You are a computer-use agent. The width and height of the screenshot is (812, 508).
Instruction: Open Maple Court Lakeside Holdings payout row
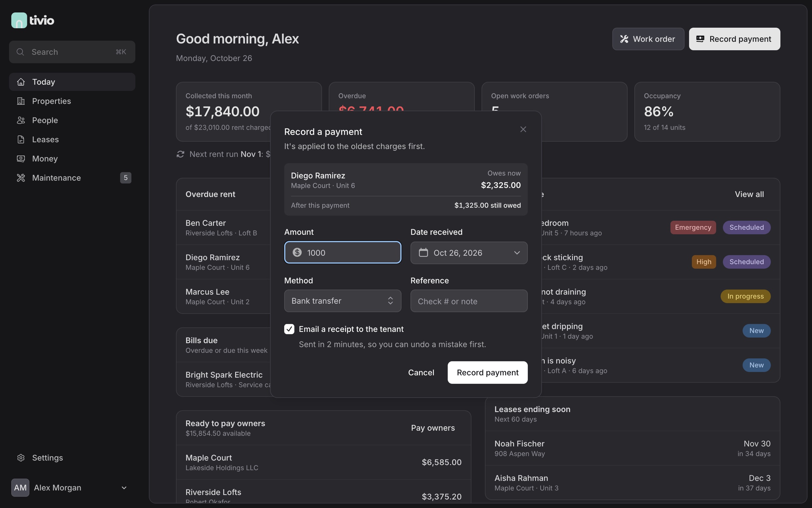click(x=323, y=462)
